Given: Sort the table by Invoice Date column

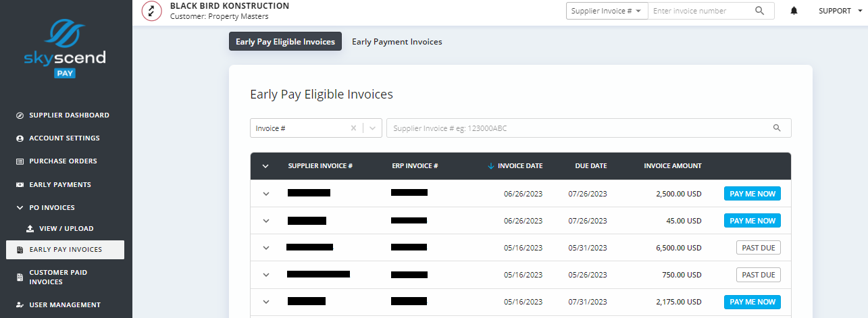Looking at the screenshot, I should (519, 166).
